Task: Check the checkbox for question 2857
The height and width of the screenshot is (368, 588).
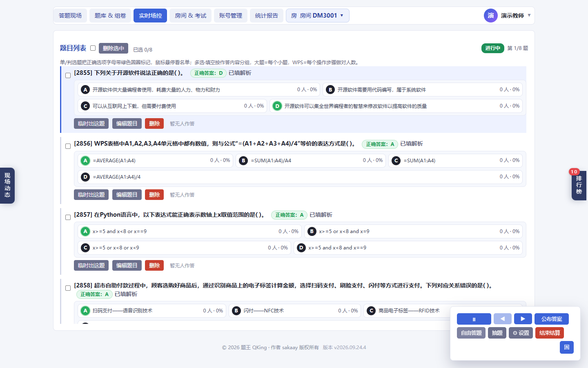Action: (x=68, y=217)
